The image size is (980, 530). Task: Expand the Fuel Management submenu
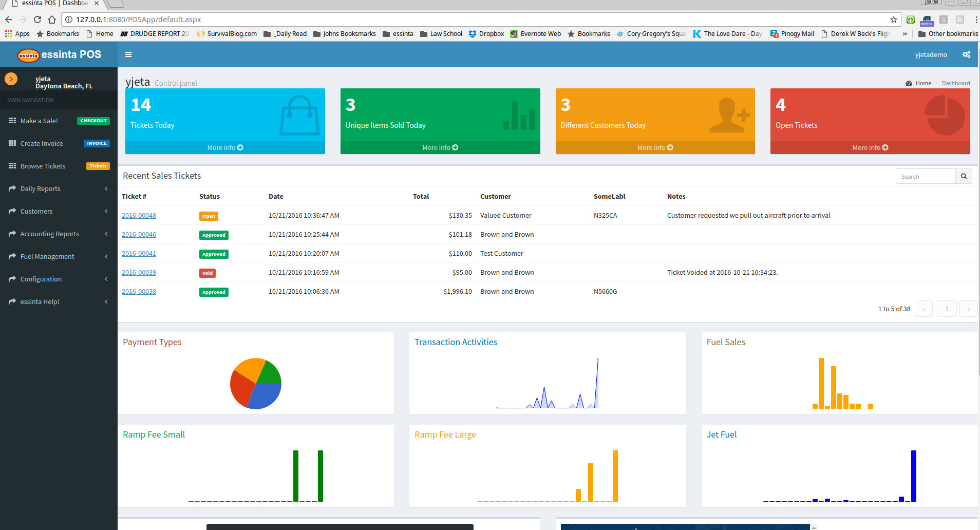tap(59, 256)
